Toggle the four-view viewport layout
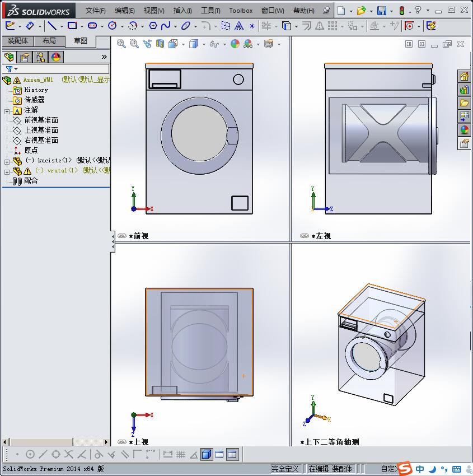The image size is (473, 476). [x=232, y=455]
